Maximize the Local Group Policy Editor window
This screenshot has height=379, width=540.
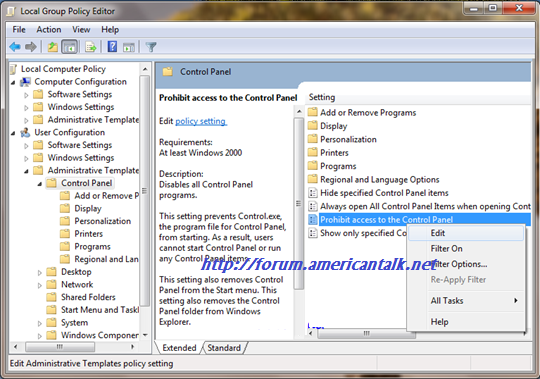(493, 8)
